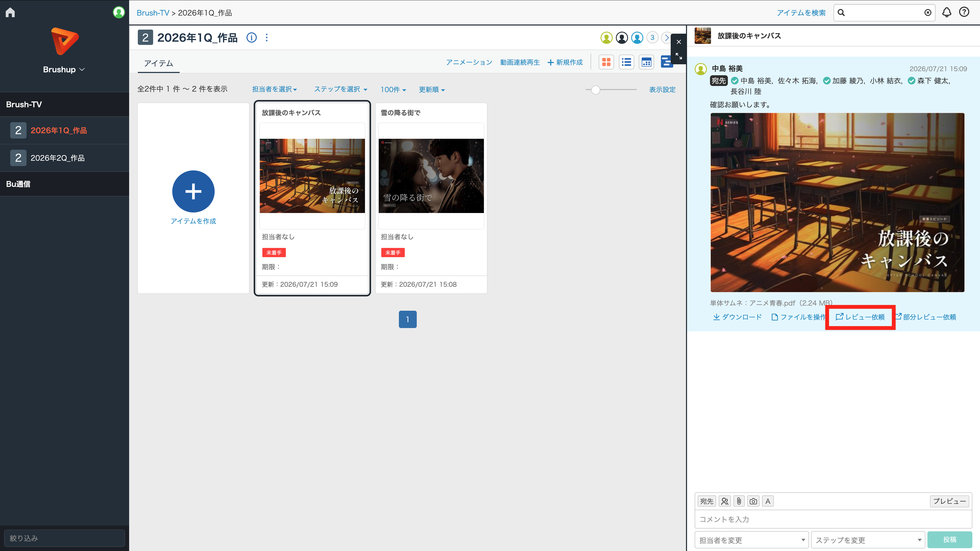Adjust the thumbnail size slider handle
980x551 pixels.
point(595,90)
